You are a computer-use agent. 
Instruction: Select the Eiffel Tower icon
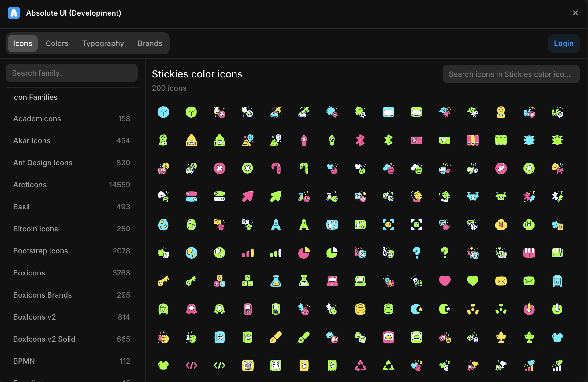[x=276, y=225]
